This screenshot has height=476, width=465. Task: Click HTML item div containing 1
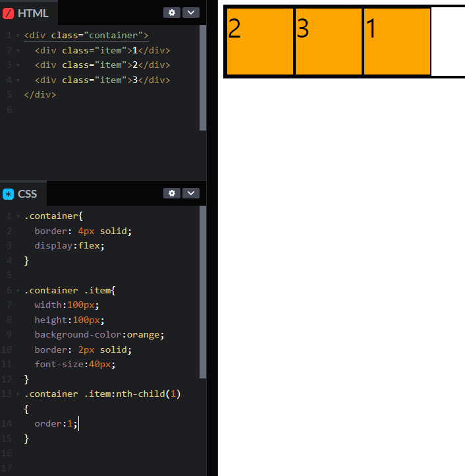tap(103, 50)
